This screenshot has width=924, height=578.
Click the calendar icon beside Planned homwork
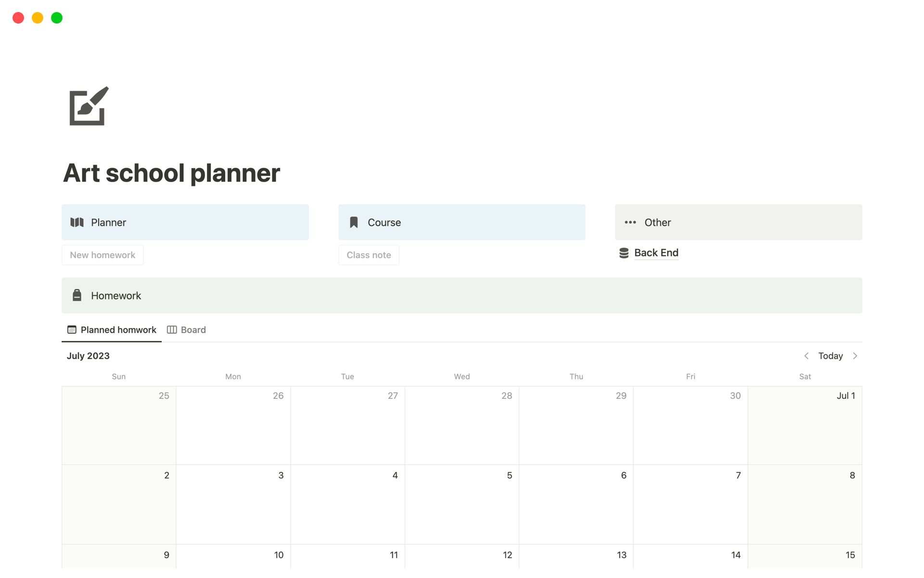coord(72,330)
